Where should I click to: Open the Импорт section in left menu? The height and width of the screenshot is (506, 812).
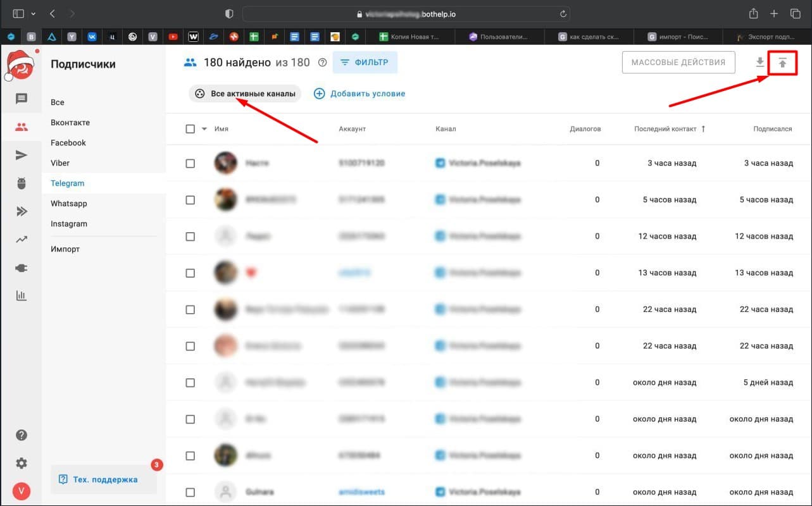tap(65, 249)
